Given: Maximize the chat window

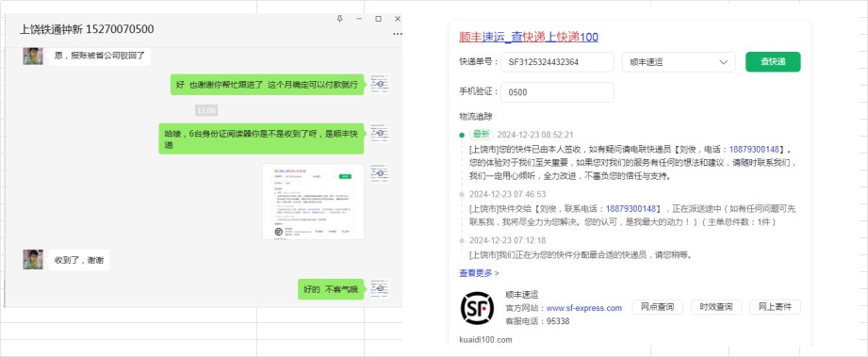Looking at the screenshot, I should pyautogui.click(x=378, y=19).
